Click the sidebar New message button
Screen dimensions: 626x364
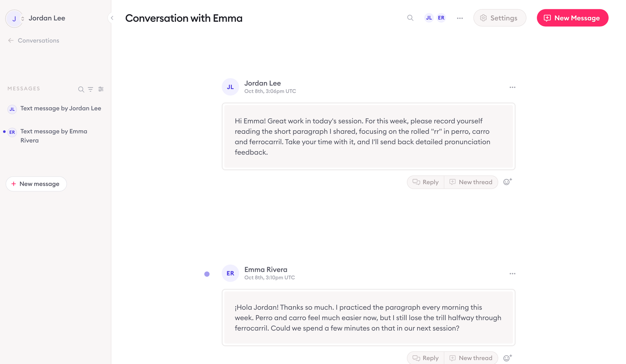tap(36, 184)
